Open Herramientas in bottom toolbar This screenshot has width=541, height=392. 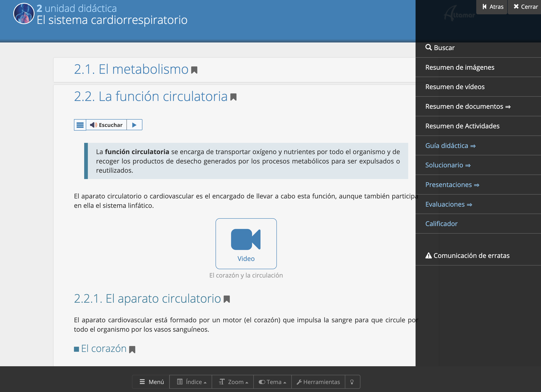coord(318,382)
